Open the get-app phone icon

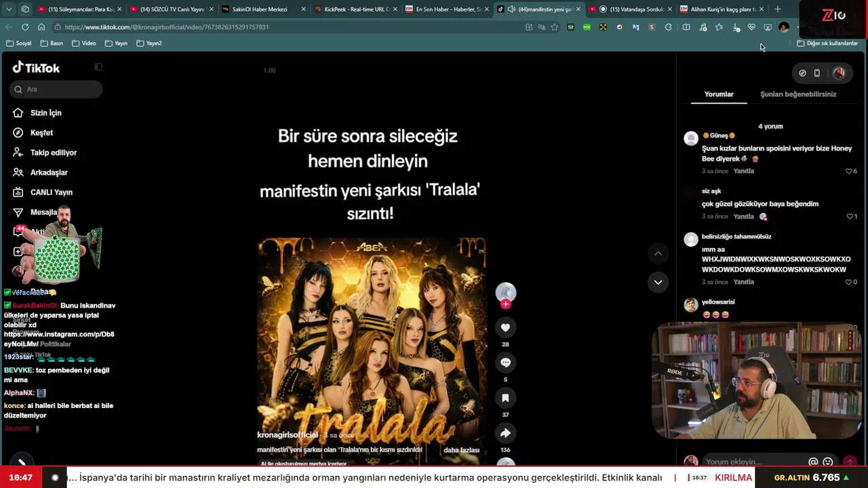click(817, 73)
